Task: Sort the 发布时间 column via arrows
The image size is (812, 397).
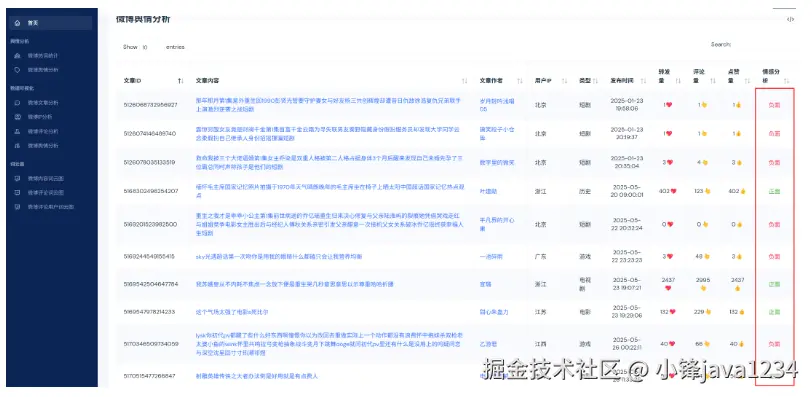Action: pos(643,81)
